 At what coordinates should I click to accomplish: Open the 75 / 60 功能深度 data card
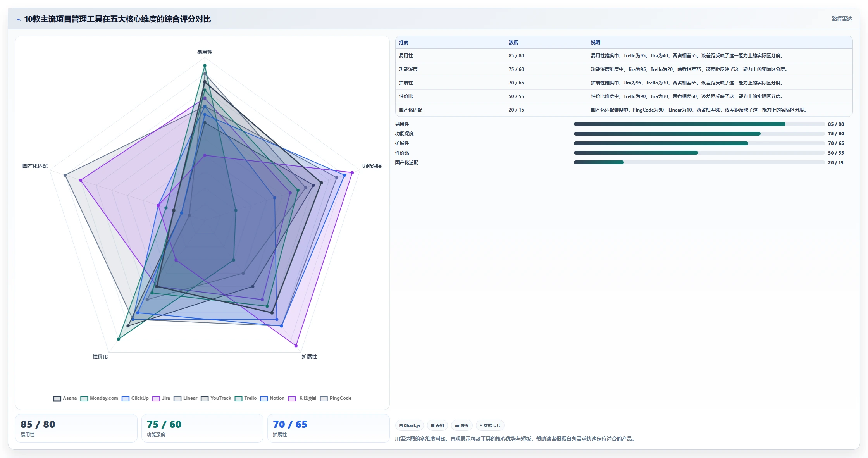click(202, 428)
